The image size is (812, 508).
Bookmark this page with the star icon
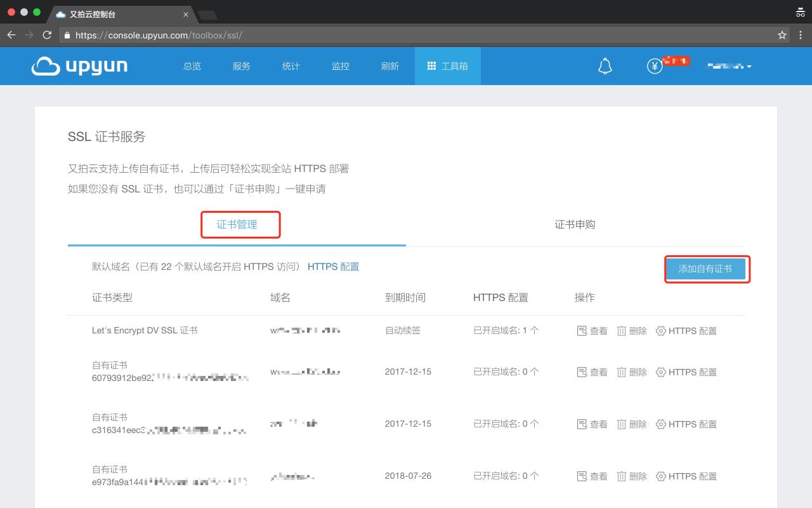coord(782,36)
